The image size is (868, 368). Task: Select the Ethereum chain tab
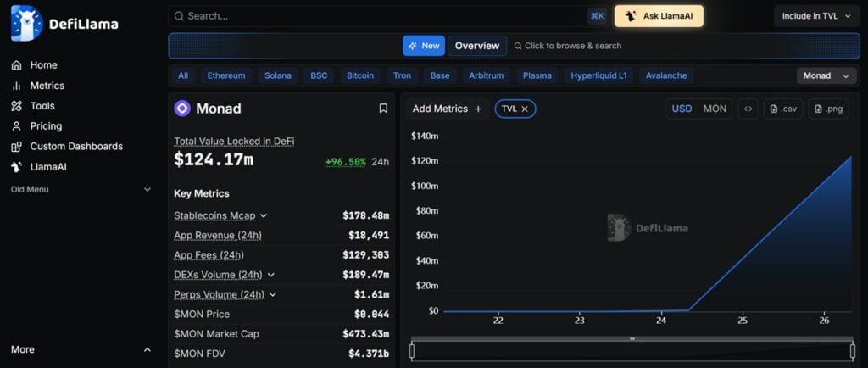[x=226, y=75]
